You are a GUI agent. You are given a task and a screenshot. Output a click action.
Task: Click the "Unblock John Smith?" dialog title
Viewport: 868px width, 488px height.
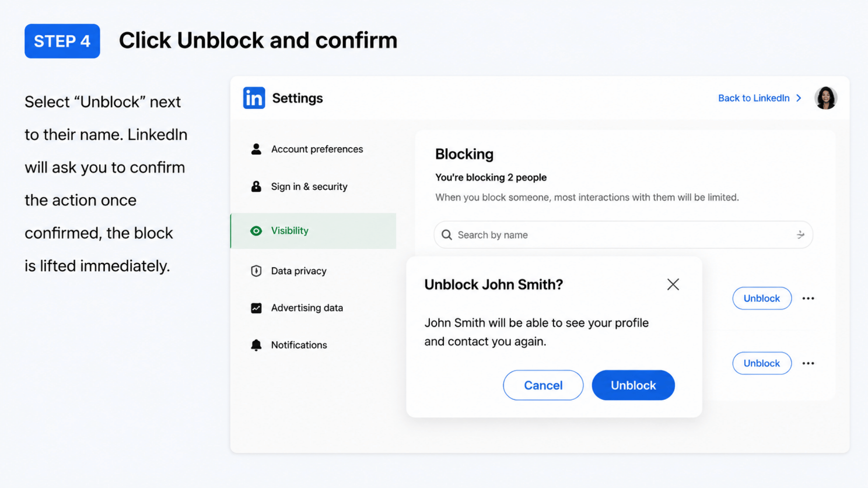click(x=494, y=285)
